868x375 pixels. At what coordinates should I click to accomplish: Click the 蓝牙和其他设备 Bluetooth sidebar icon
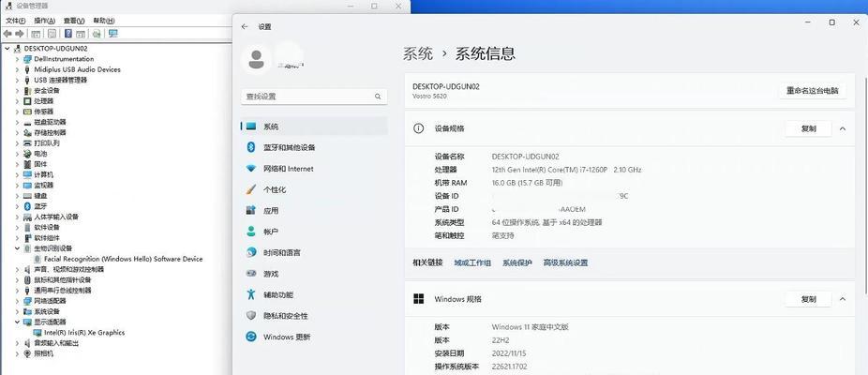251,147
